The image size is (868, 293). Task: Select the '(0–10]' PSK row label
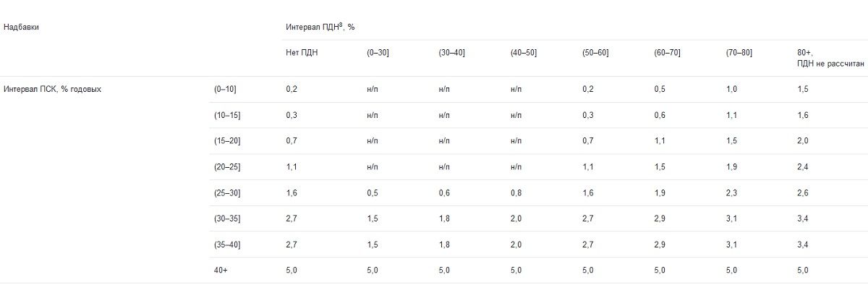[x=225, y=90]
